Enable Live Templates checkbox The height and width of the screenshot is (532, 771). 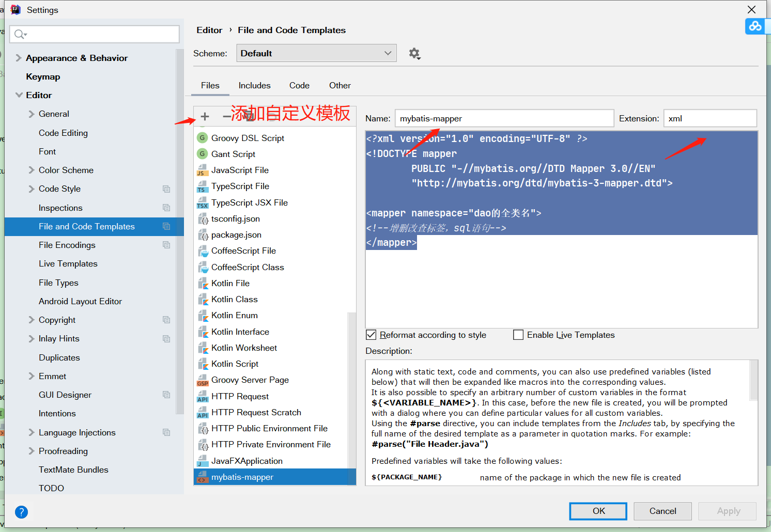[x=518, y=335]
